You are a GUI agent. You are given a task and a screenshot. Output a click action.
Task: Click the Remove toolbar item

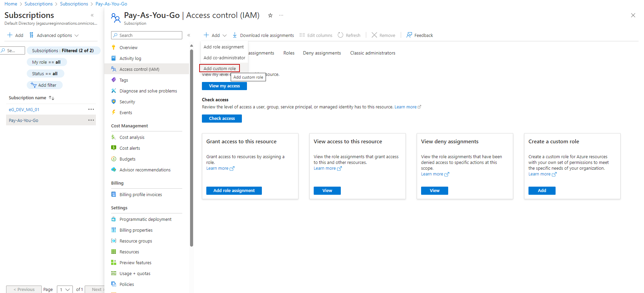(x=383, y=35)
